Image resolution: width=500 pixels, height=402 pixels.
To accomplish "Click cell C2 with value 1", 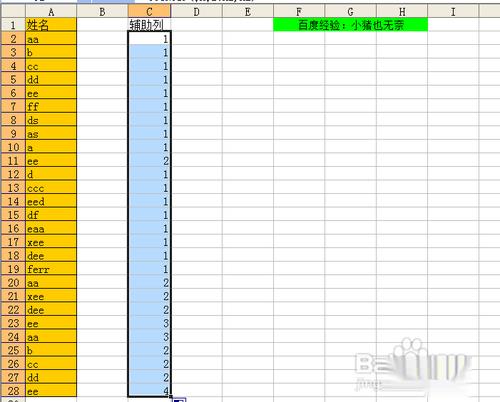I will tap(149, 39).
